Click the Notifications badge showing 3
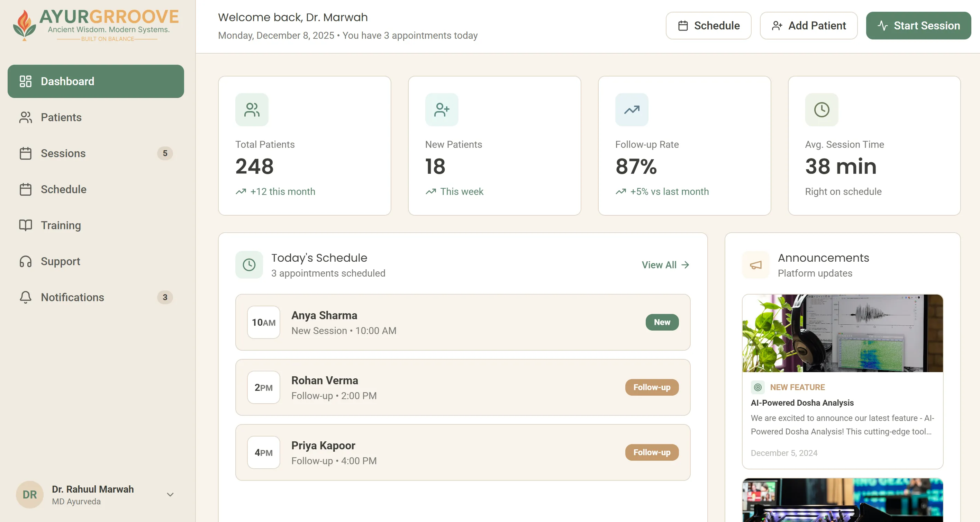 [165, 297]
